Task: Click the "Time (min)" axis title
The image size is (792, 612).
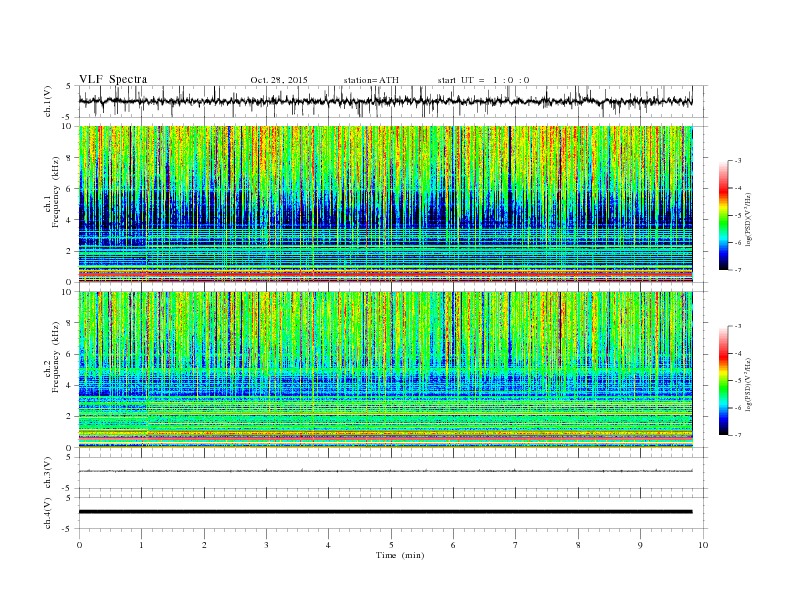Action: [x=400, y=555]
